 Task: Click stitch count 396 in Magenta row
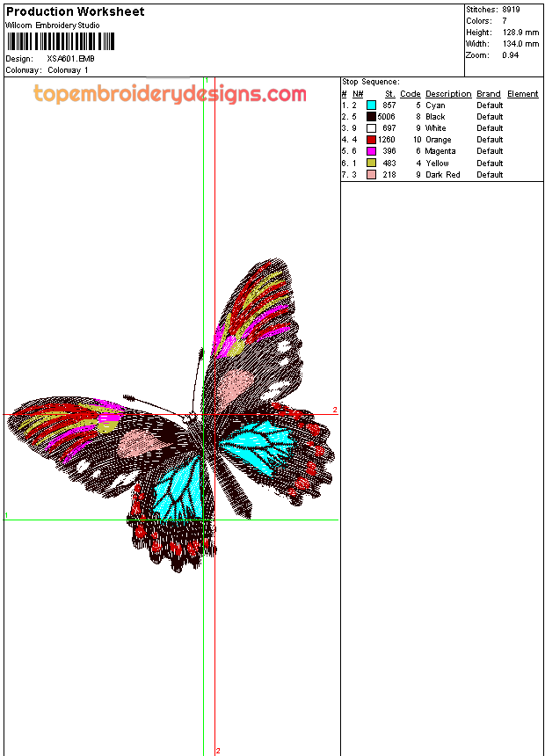click(389, 151)
